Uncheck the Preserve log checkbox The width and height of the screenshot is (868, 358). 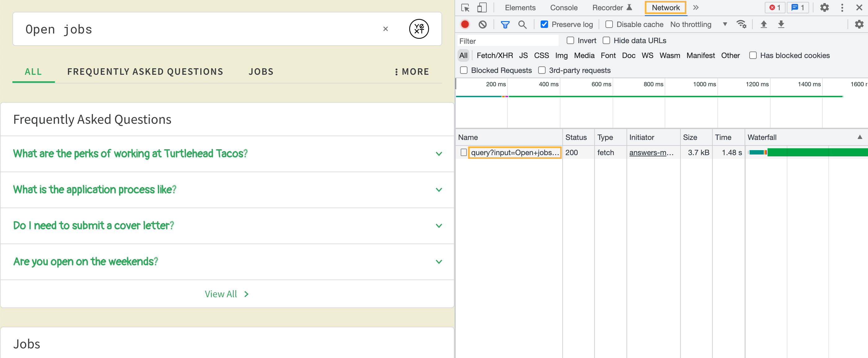(544, 24)
